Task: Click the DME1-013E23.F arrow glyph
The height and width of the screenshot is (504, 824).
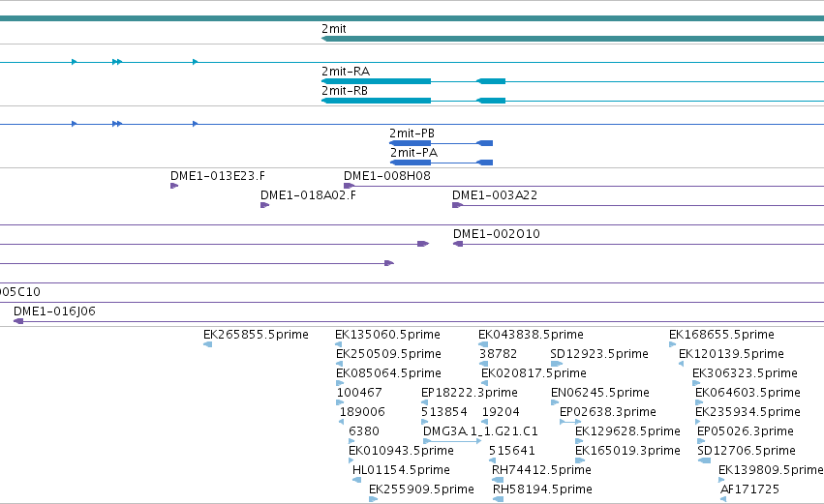Action: [174, 186]
